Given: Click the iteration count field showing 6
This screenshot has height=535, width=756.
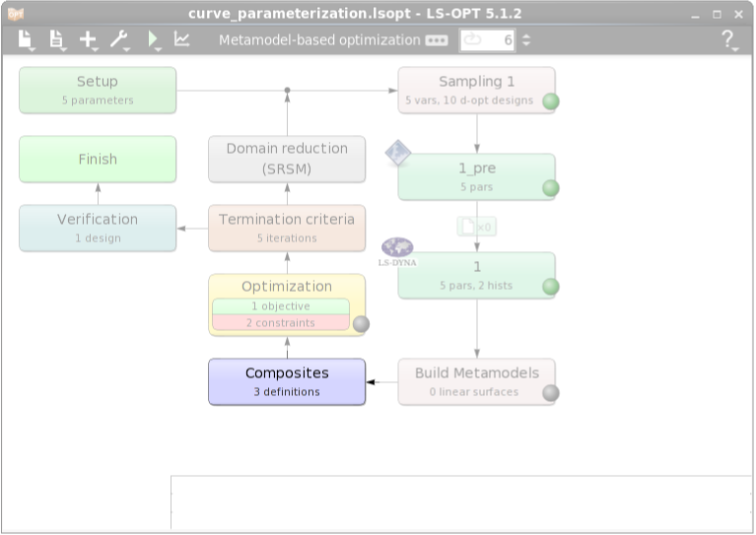Looking at the screenshot, I should pyautogui.click(x=487, y=40).
